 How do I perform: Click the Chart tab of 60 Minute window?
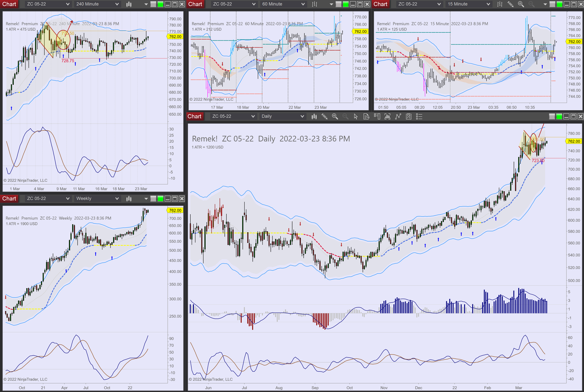[x=195, y=4]
